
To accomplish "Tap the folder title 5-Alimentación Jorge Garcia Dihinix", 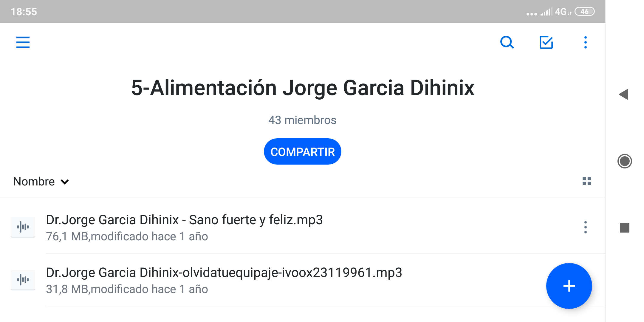I will coord(302,88).
